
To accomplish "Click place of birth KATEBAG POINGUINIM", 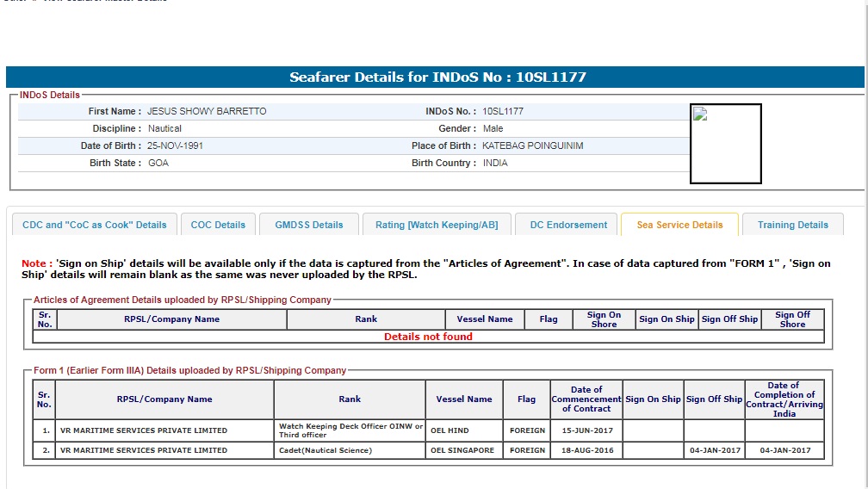I will click(532, 145).
